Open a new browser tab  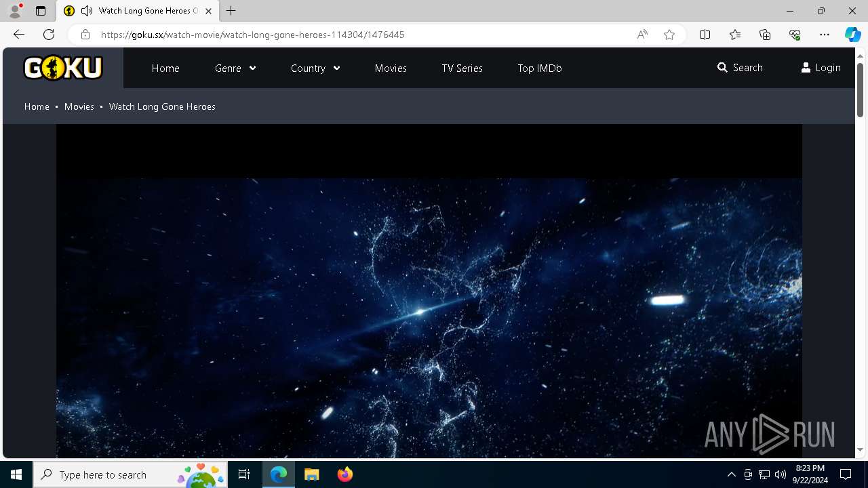(231, 11)
